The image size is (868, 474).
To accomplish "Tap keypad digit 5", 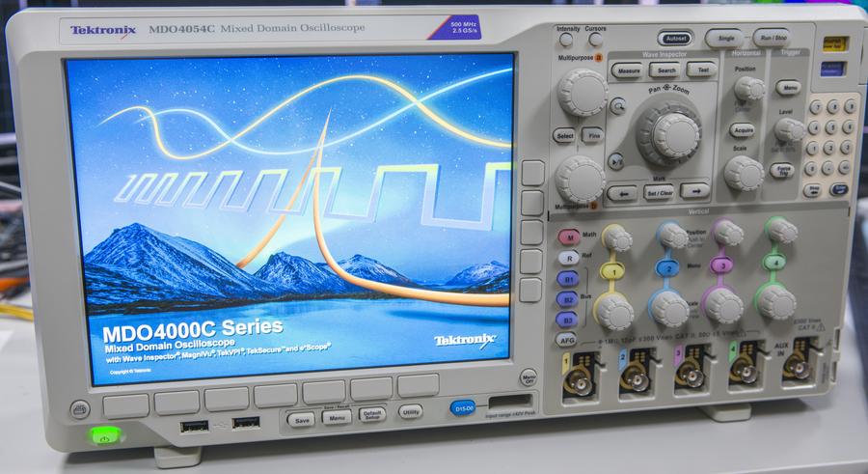I will click(830, 127).
